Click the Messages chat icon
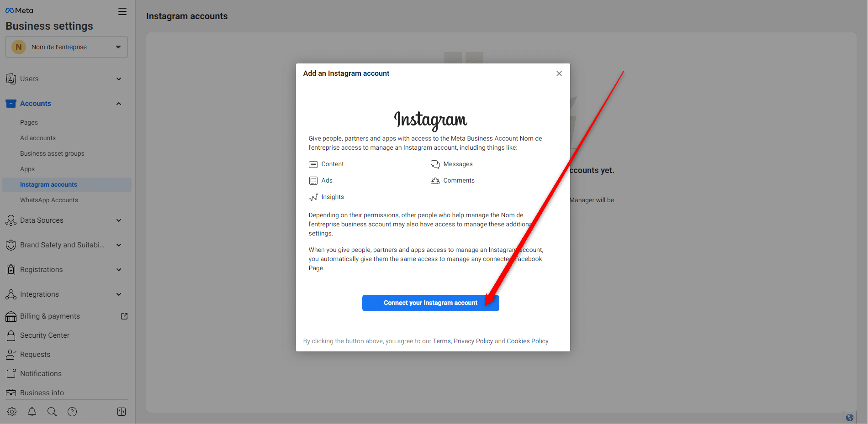This screenshot has width=868, height=424. (435, 164)
